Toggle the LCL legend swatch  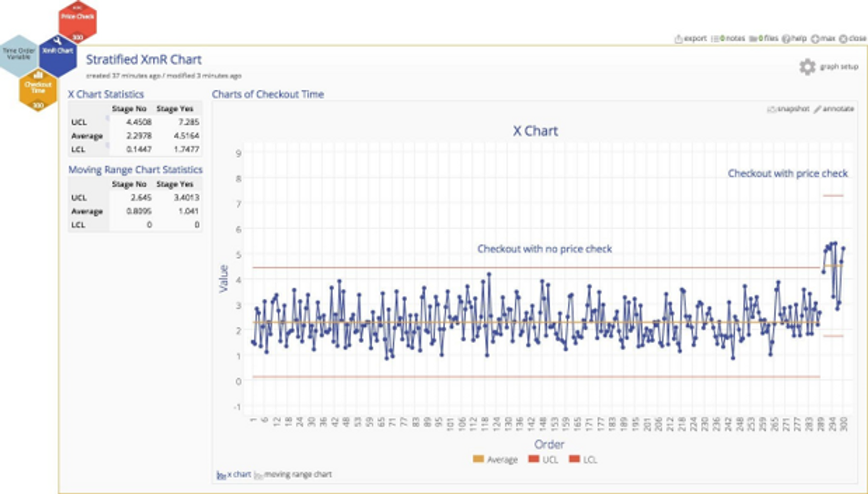pos(574,459)
